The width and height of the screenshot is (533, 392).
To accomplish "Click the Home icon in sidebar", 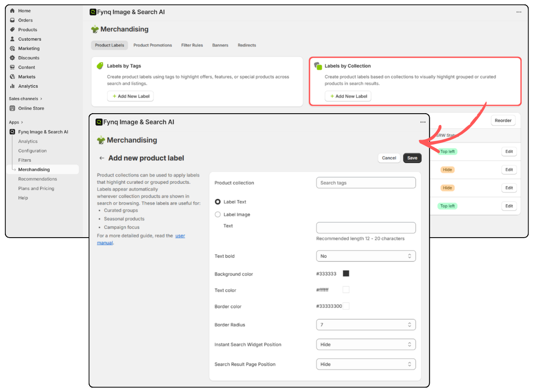I will [12, 11].
